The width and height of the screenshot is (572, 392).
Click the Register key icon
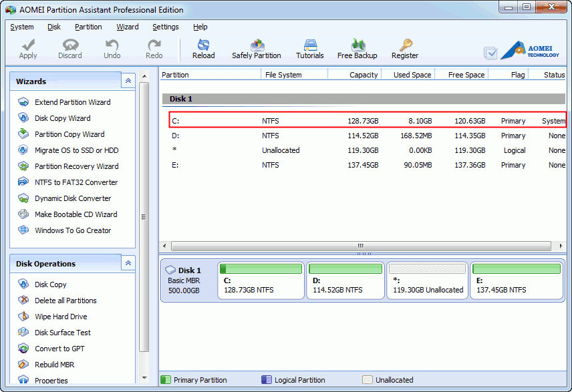coord(406,45)
